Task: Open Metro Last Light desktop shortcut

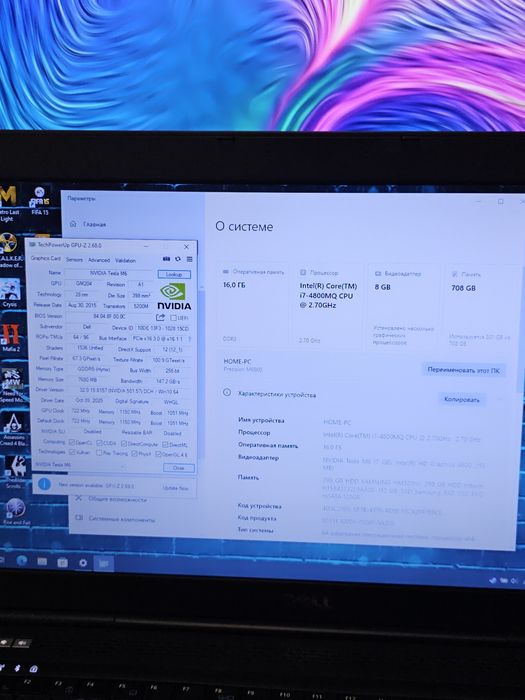Action: coord(8,204)
